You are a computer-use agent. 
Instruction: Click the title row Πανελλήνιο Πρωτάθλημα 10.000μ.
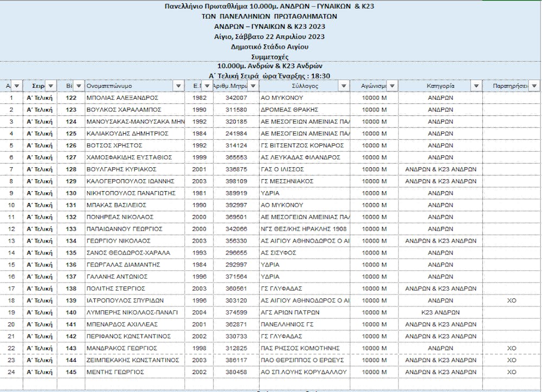click(x=271, y=6)
